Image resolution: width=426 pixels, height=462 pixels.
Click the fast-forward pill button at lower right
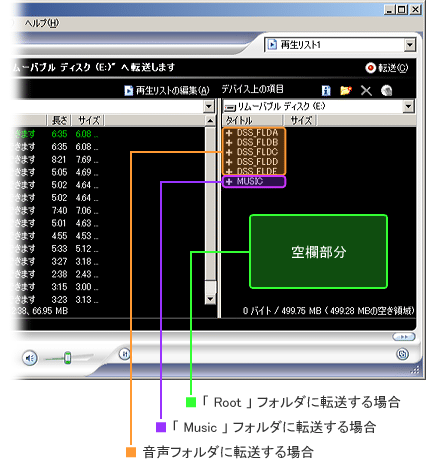point(404,337)
